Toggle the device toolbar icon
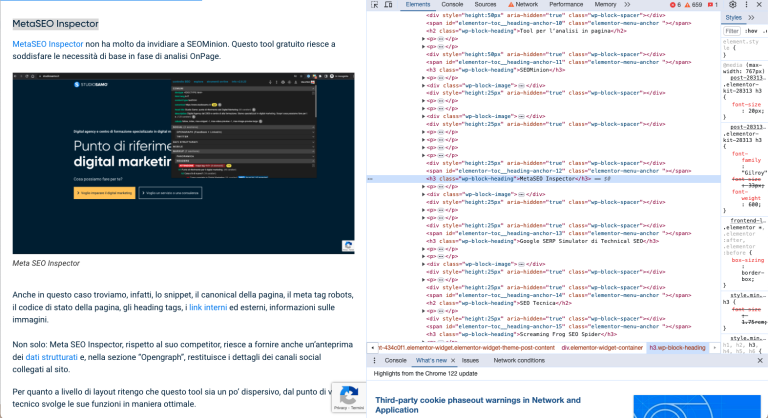 click(x=389, y=5)
